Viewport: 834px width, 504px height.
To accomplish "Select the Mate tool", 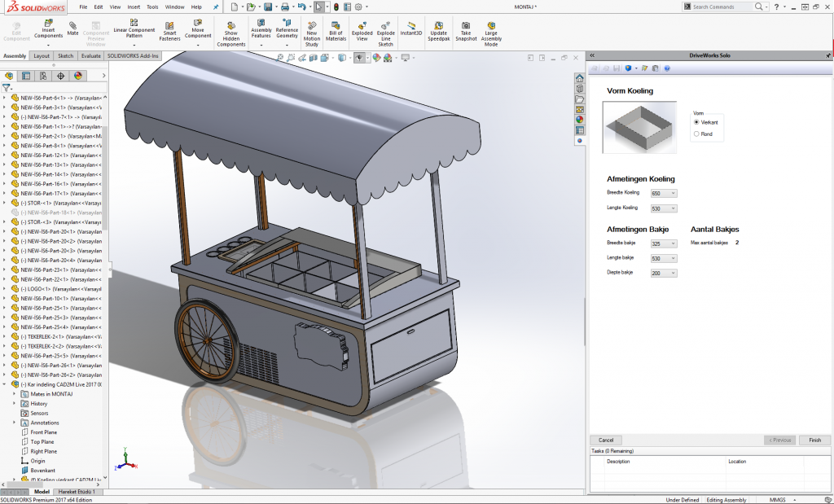I will click(x=72, y=28).
